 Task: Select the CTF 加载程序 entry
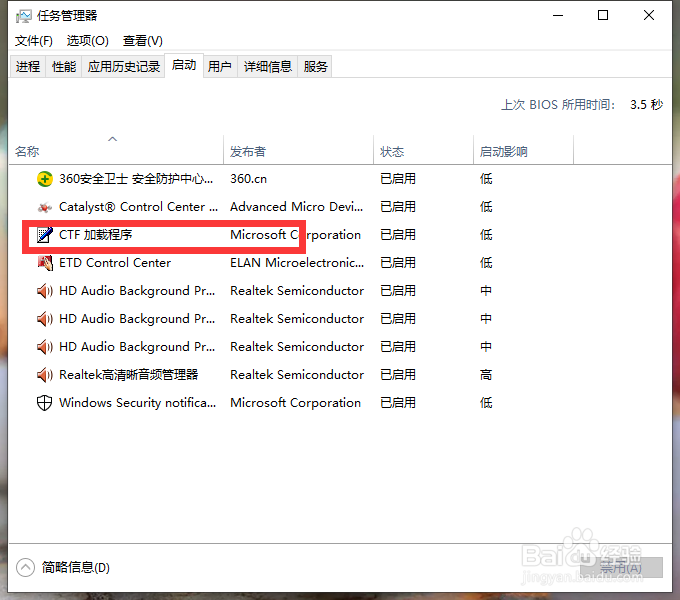[95, 235]
